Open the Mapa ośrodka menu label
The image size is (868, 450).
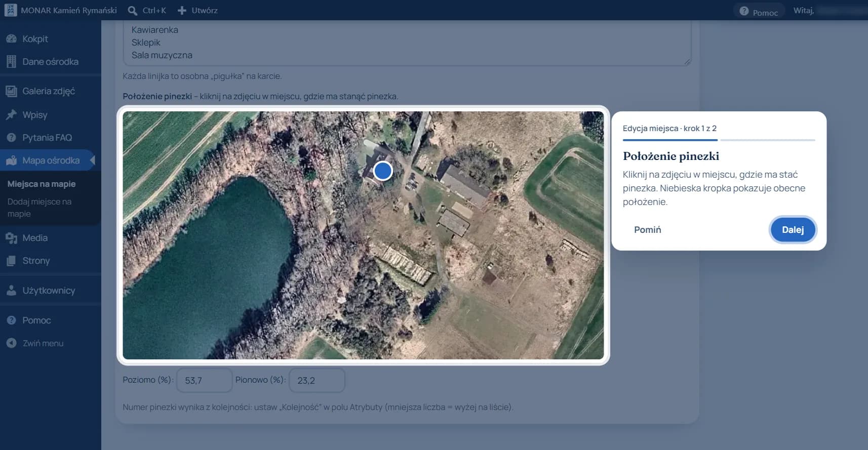pyautogui.click(x=51, y=160)
